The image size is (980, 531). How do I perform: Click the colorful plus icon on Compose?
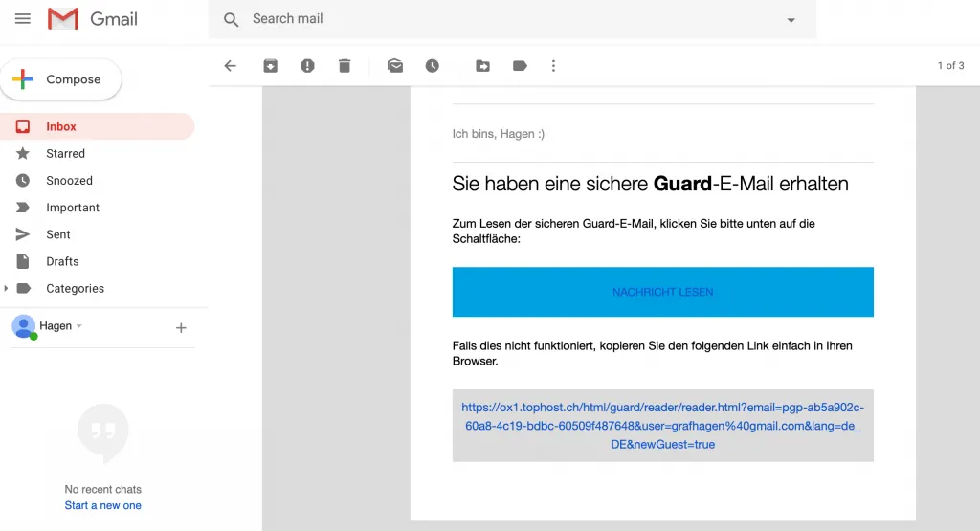point(23,78)
